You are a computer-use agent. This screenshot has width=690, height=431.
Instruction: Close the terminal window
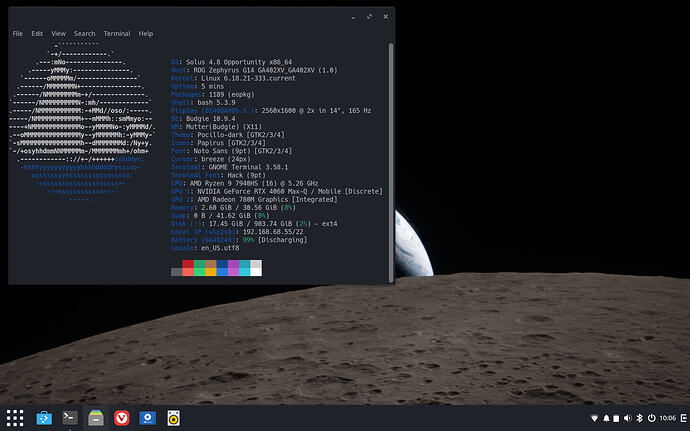click(x=385, y=17)
